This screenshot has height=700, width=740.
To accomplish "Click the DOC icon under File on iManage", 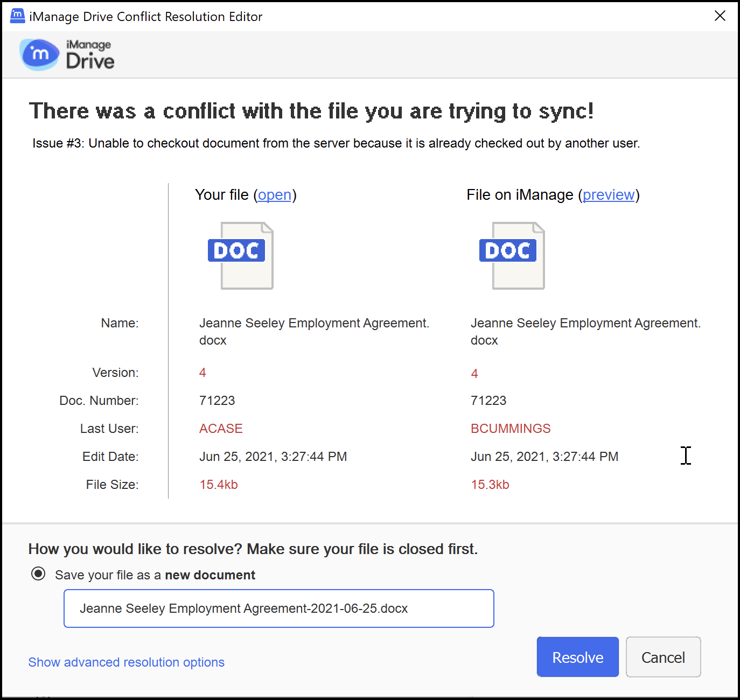I will 513,255.
